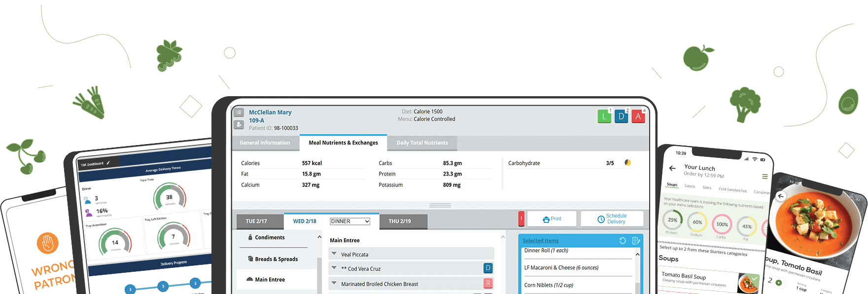
Task: Select the Soups tab on phone
Action: point(672,184)
